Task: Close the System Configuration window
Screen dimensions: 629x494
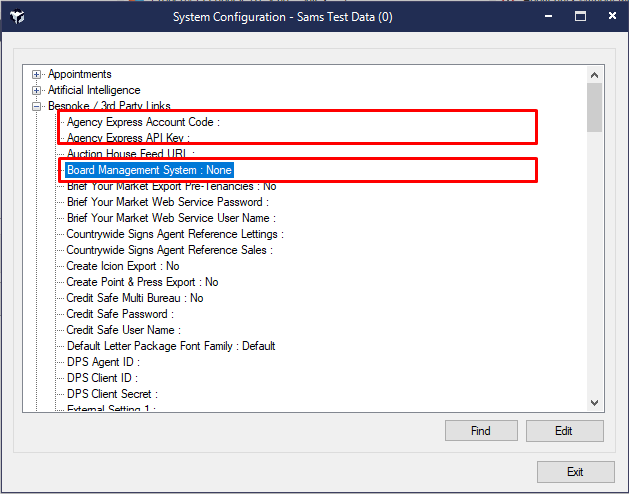Action: [612, 16]
